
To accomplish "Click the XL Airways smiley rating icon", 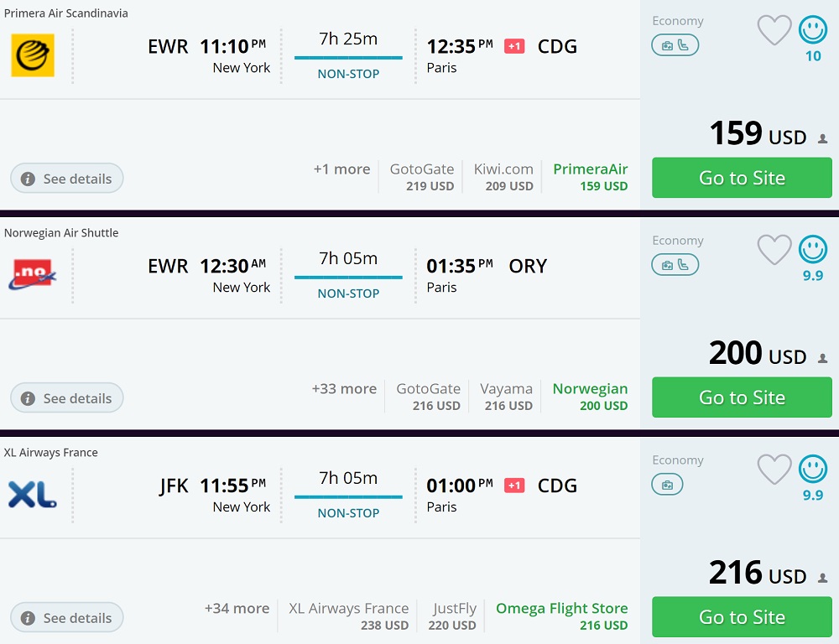I will click(812, 470).
